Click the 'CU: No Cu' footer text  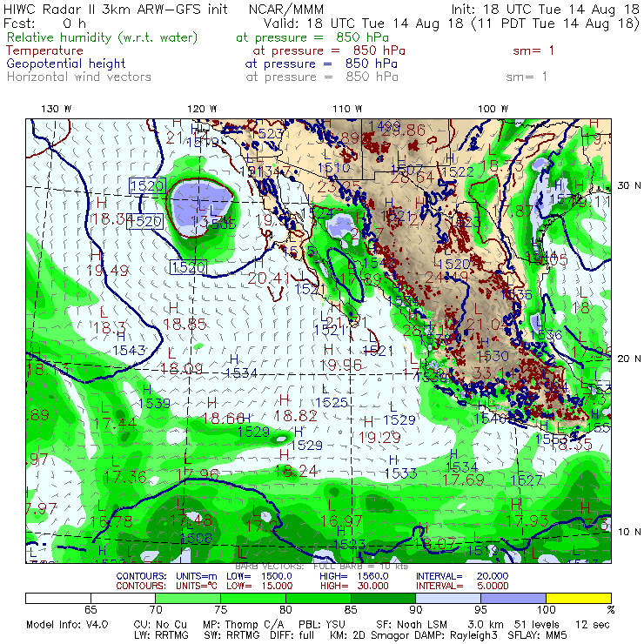(x=160, y=625)
